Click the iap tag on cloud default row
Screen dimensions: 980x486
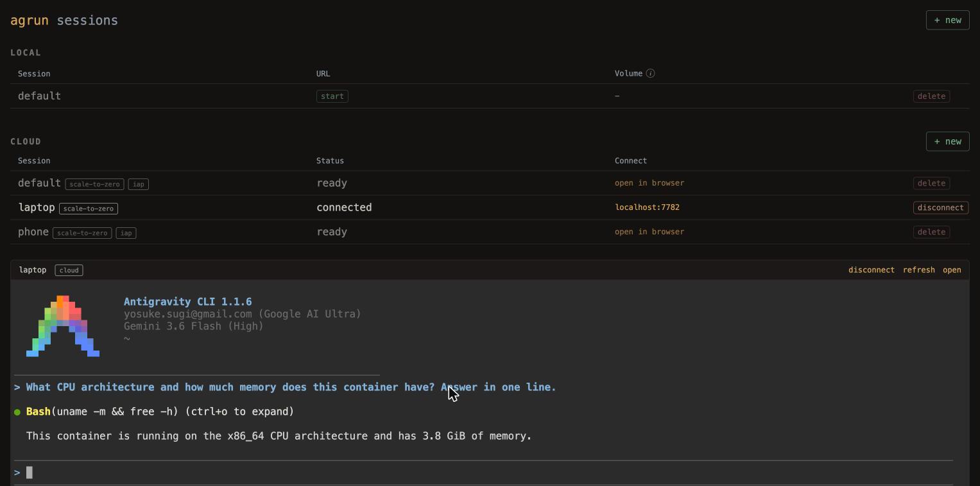coord(139,184)
